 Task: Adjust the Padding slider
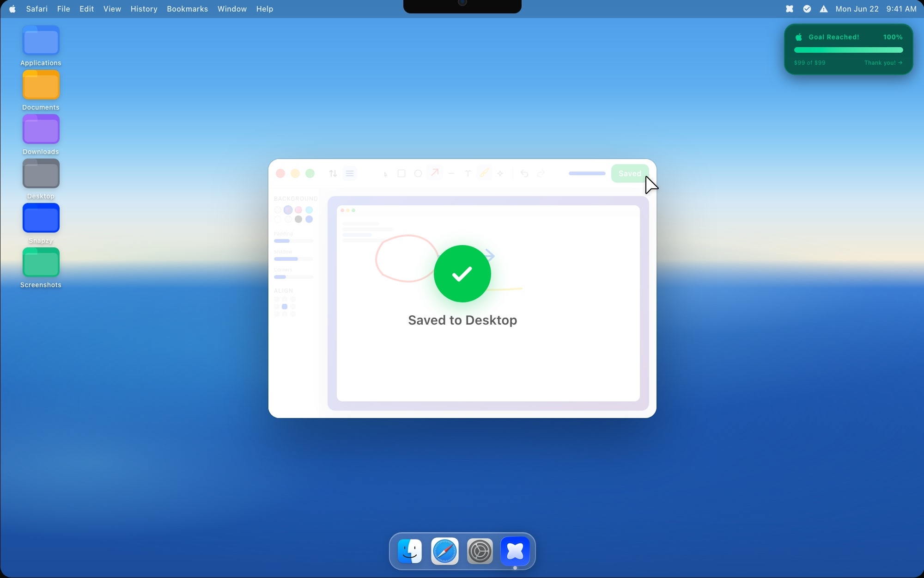[x=293, y=241]
